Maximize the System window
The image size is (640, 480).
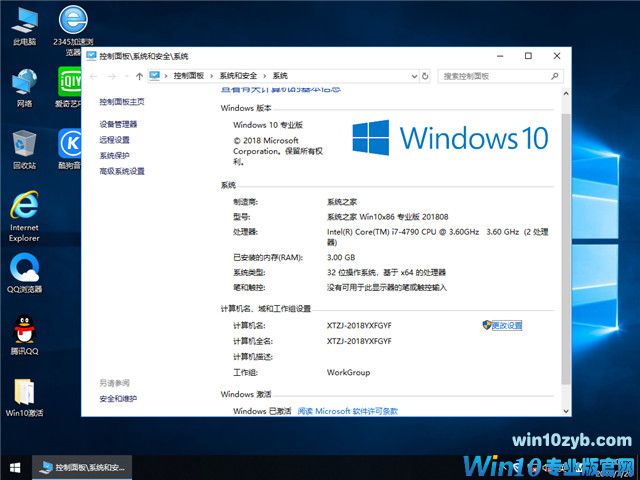click(528, 56)
